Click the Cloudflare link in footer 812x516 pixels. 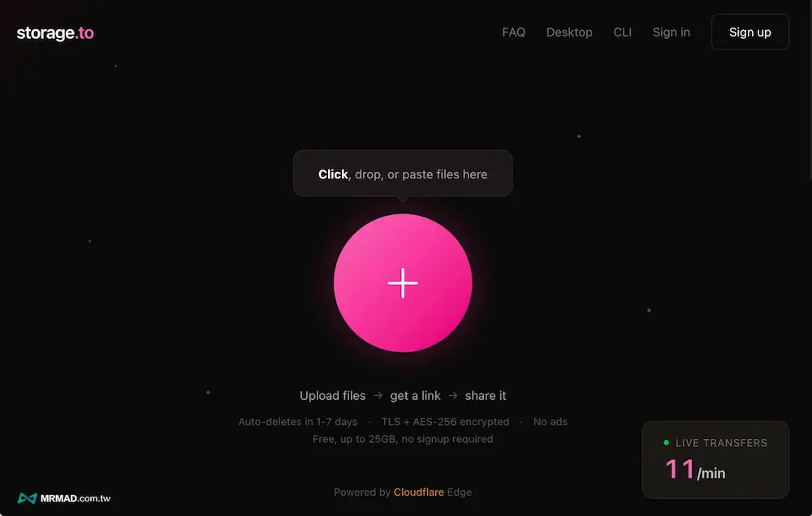click(x=418, y=492)
